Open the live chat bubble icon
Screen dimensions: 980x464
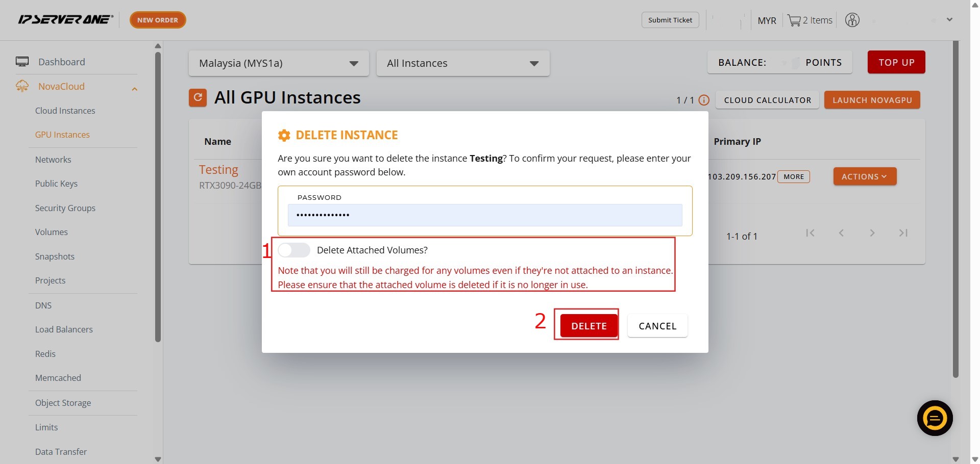(x=935, y=418)
